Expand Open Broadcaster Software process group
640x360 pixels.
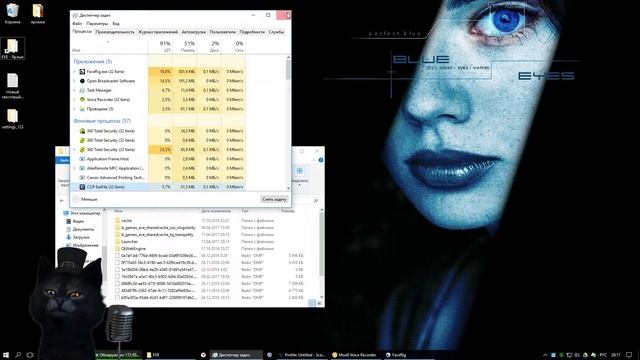[x=75, y=81]
